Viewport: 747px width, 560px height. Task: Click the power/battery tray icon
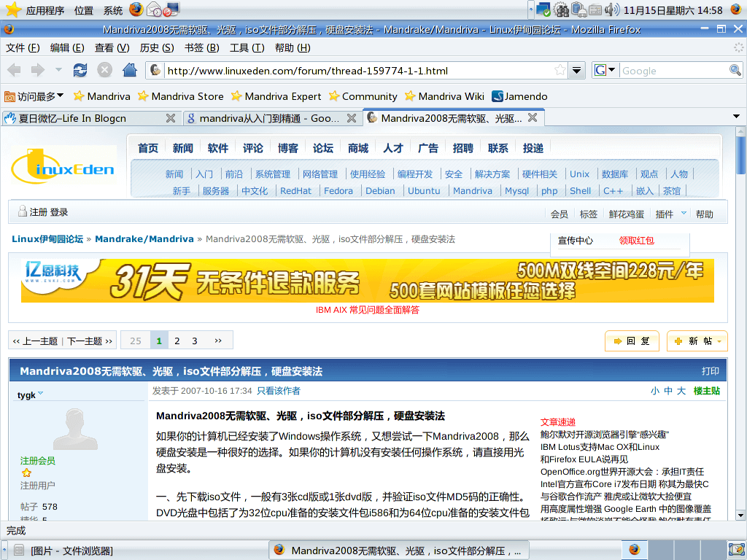tap(578, 9)
